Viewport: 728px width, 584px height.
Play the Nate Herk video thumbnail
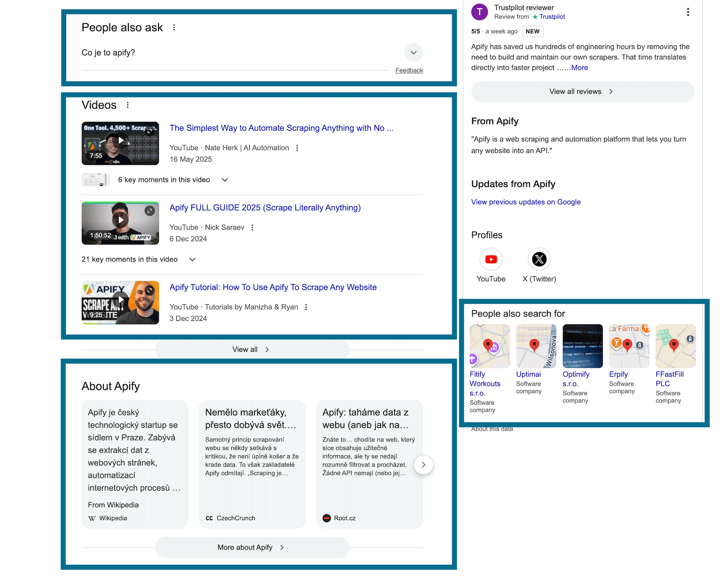coord(120,143)
